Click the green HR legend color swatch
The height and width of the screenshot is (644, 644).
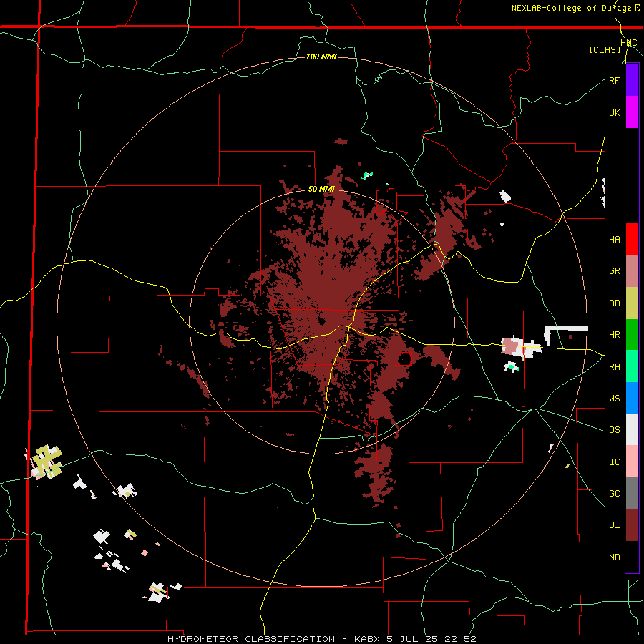[x=632, y=335]
